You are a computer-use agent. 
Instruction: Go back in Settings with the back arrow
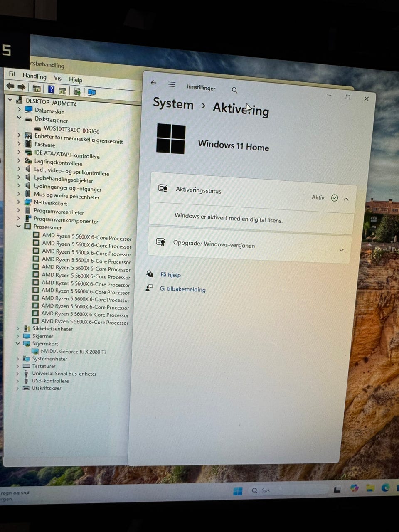click(x=153, y=83)
